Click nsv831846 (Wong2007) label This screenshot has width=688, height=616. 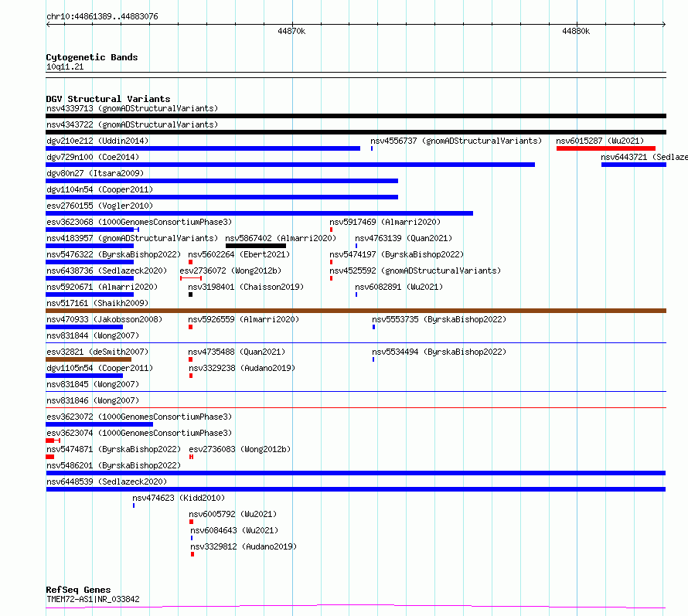click(x=93, y=400)
